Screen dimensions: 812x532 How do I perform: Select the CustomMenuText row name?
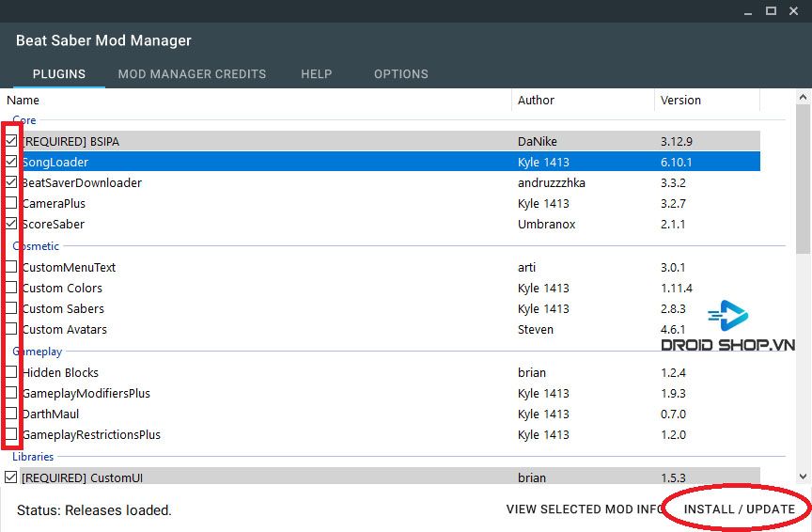[x=69, y=267]
